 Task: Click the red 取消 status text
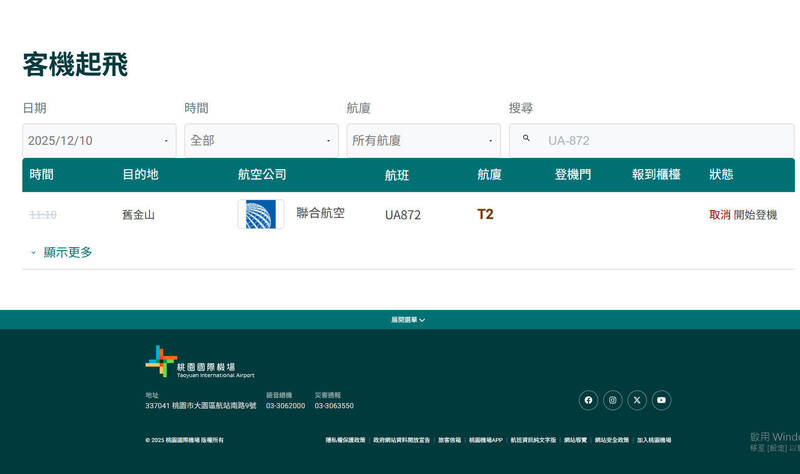[x=719, y=215]
